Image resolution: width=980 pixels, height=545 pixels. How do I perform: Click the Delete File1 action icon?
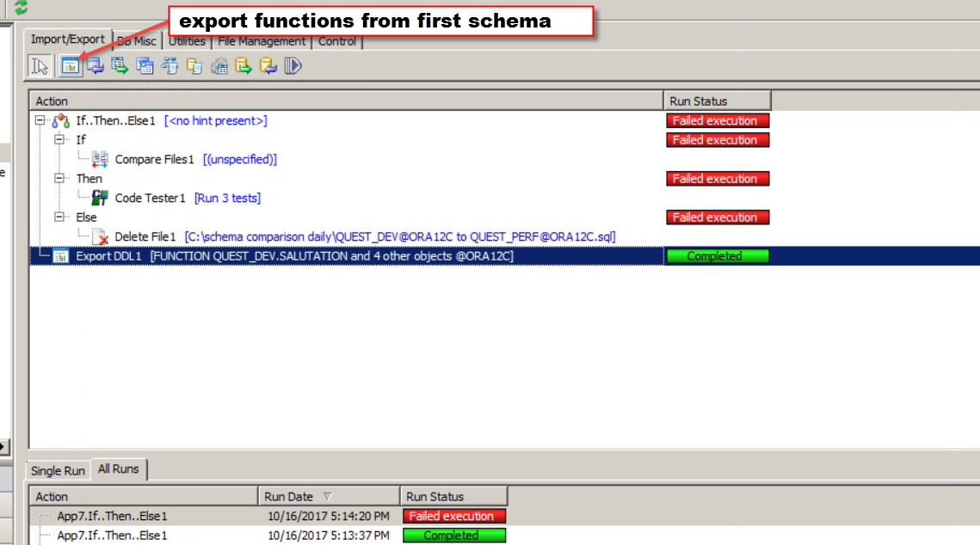pos(100,236)
